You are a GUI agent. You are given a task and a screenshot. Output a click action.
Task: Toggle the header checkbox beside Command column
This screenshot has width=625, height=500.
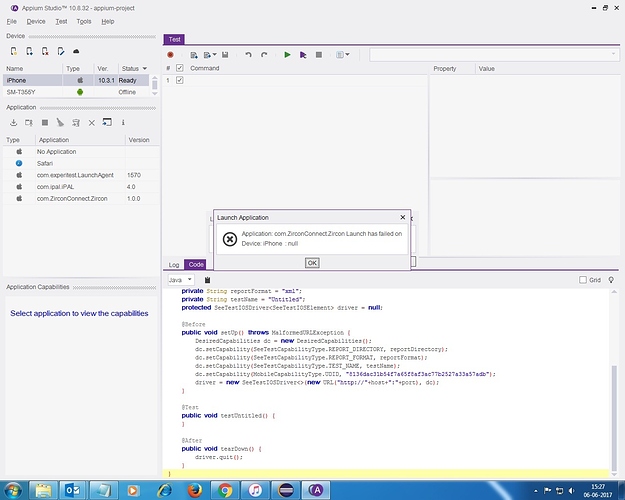tap(180, 68)
